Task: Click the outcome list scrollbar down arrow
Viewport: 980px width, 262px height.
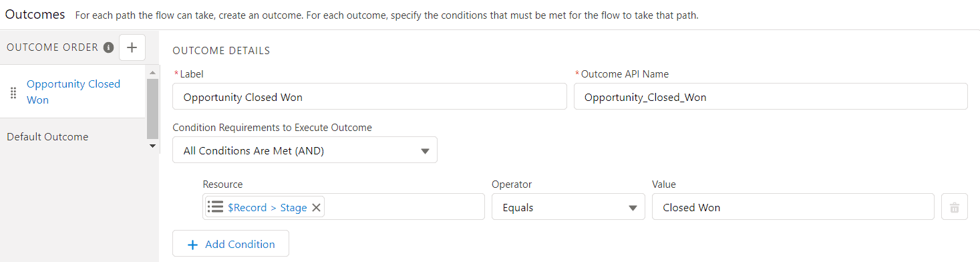Action: coord(152,146)
